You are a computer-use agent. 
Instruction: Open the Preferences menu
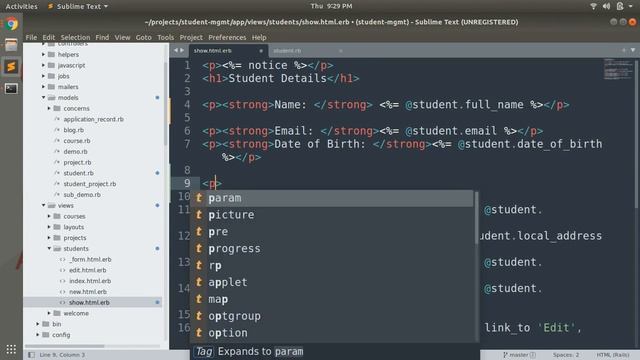[x=227, y=37]
